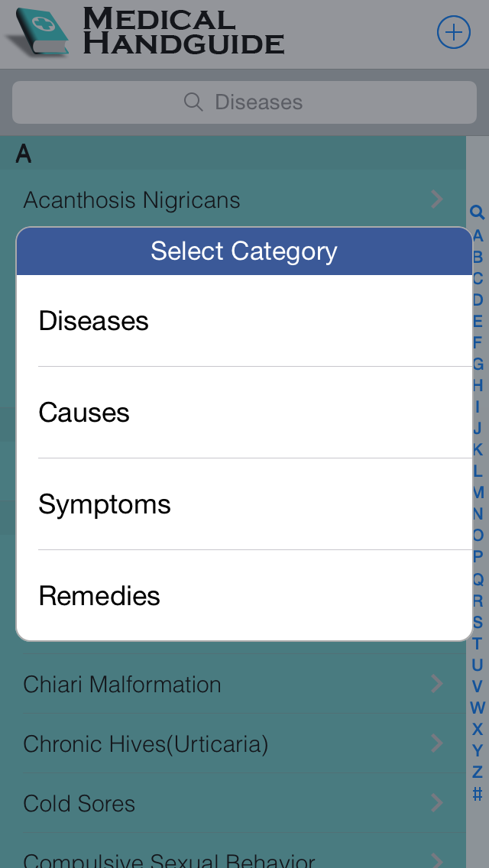
Task: Jump to letter M in index
Action: [478, 492]
